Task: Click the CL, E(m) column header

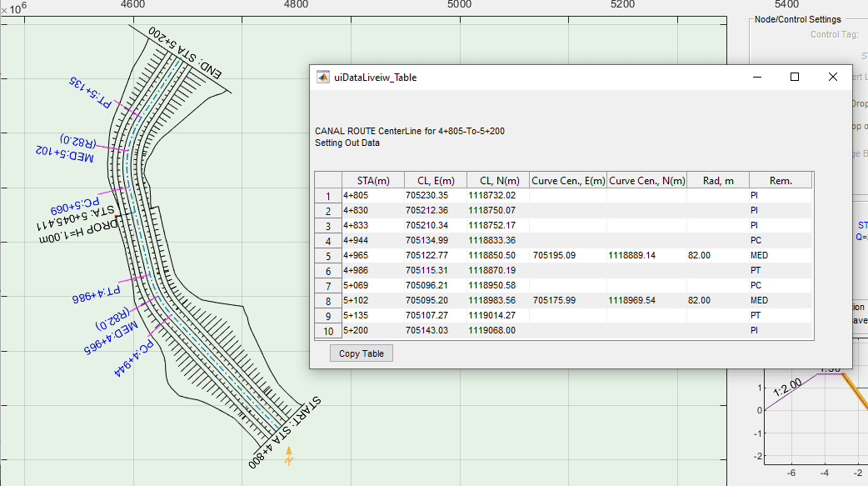Action: pos(435,180)
